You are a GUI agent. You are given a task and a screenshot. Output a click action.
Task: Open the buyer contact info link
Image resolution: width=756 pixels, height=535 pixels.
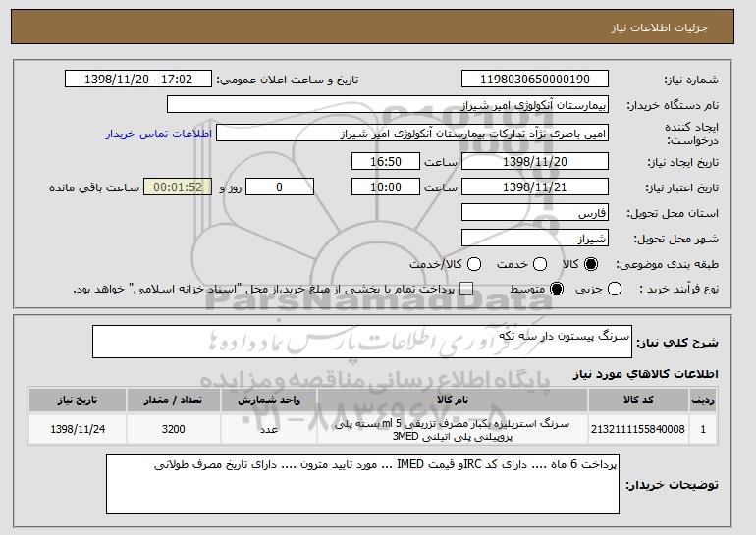159,134
